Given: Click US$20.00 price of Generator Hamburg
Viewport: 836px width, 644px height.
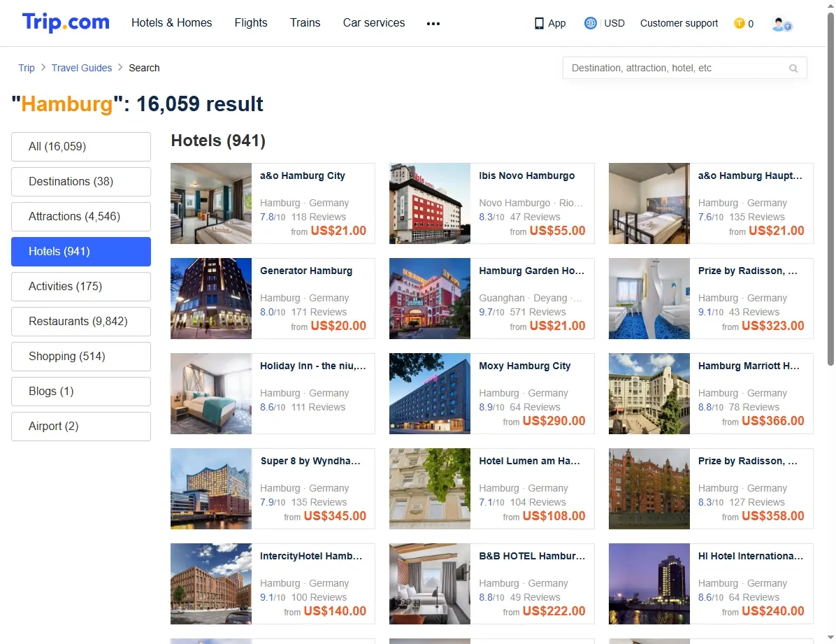Looking at the screenshot, I should point(338,326).
